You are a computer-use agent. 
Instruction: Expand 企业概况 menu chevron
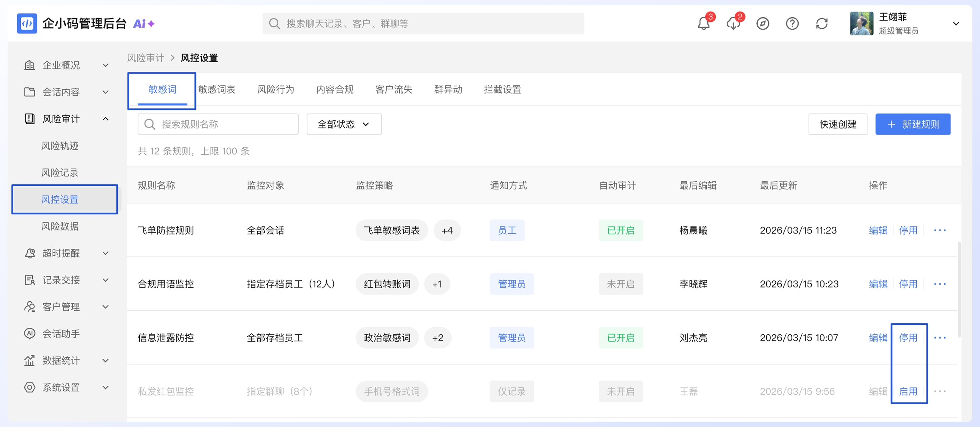pos(106,65)
